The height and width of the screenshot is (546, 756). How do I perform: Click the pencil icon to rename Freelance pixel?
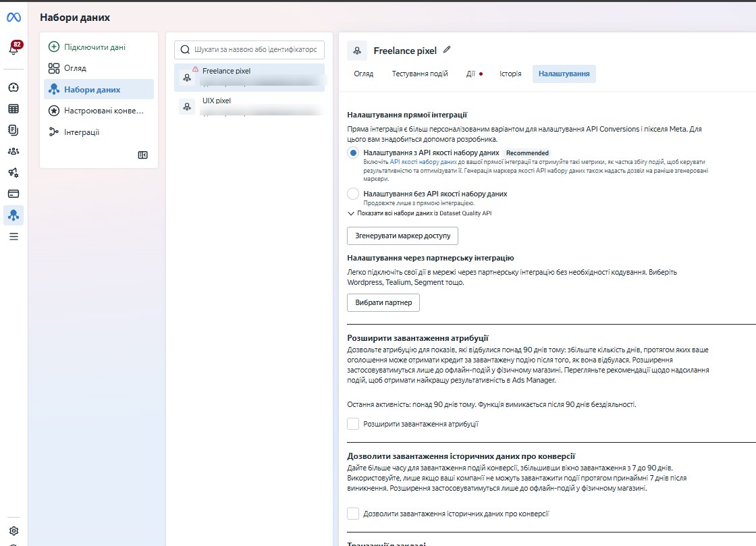[x=447, y=50]
